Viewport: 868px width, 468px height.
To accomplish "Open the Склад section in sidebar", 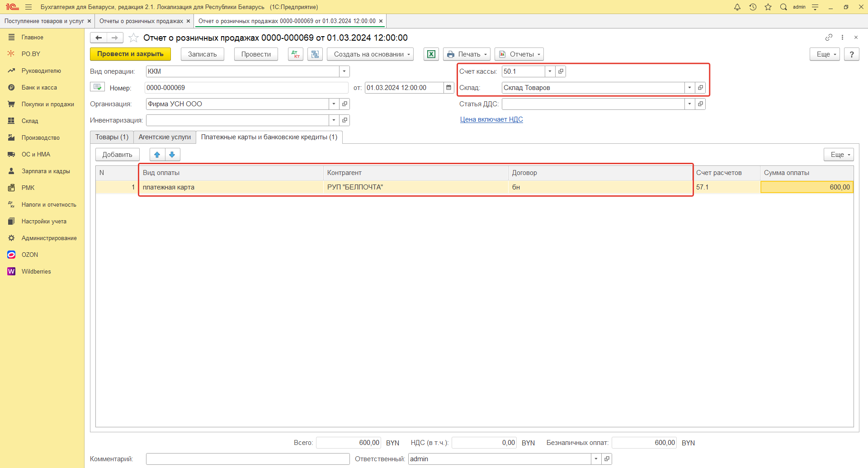I will coord(30,121).
